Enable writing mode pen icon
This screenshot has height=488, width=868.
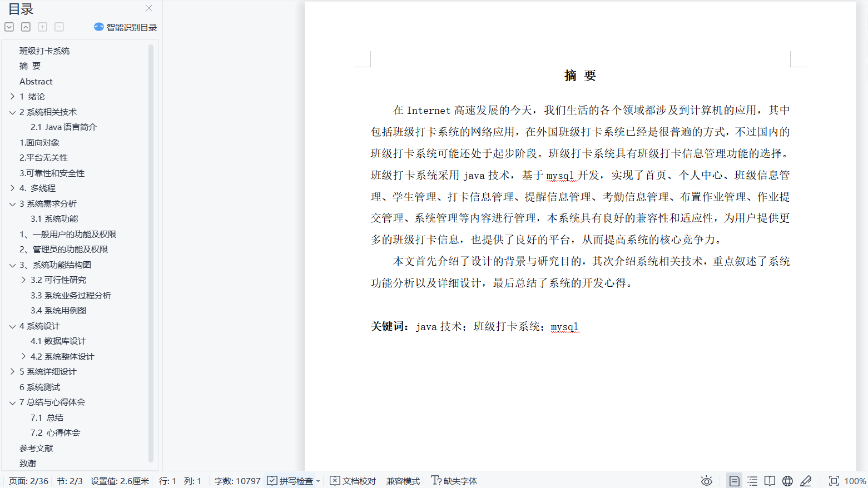(x=806, y=481)
